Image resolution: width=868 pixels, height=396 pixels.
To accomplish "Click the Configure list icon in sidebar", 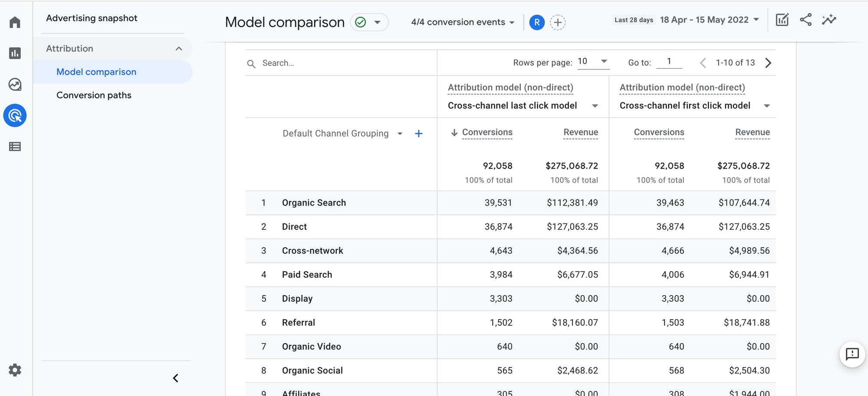I will tap(15, 147).
